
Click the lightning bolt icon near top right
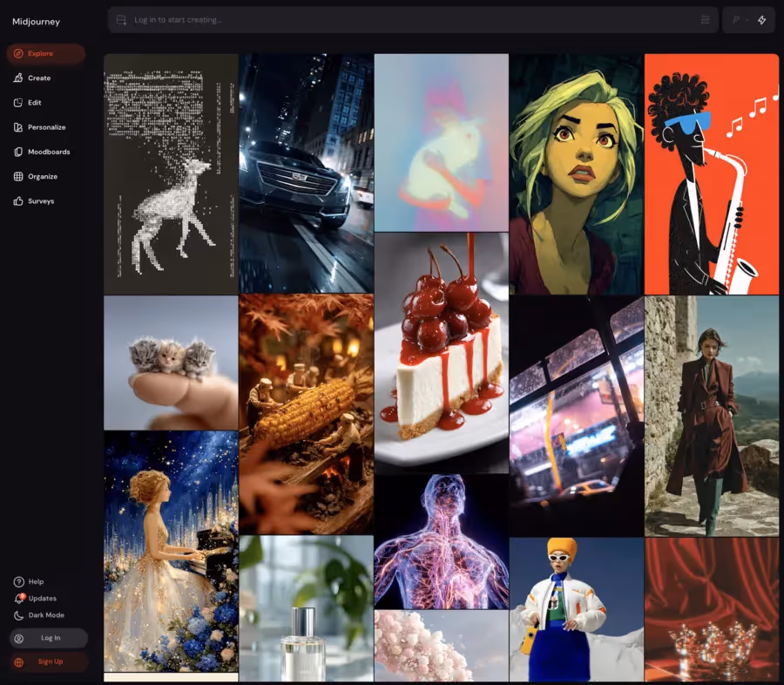760,19
